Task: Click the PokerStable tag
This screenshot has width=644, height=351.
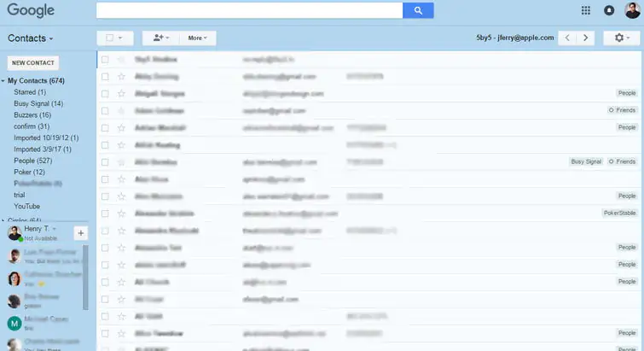Action: (x=619, y=213)
